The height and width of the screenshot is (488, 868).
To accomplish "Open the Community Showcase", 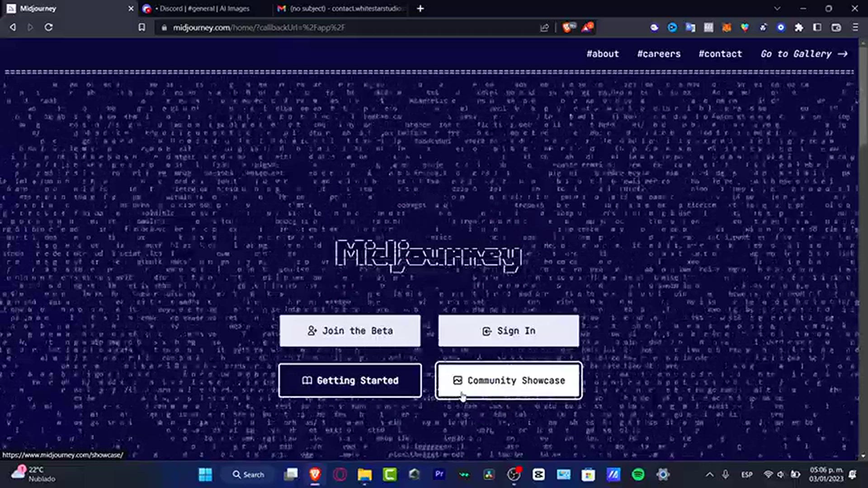I will click(x=509, y=380).
